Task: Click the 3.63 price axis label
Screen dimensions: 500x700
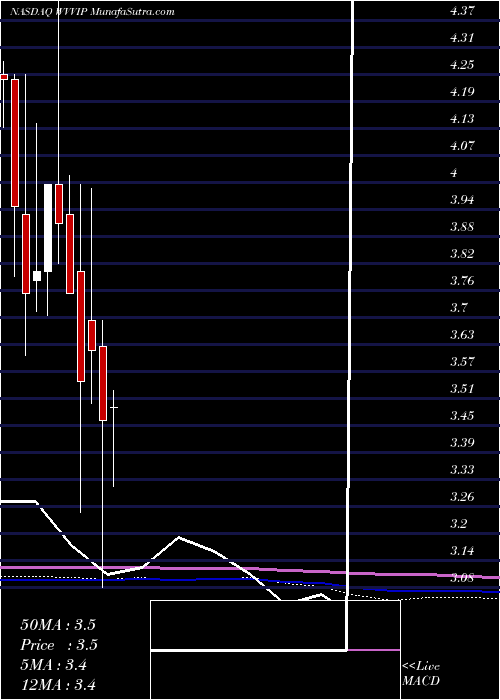Action: 462,334
